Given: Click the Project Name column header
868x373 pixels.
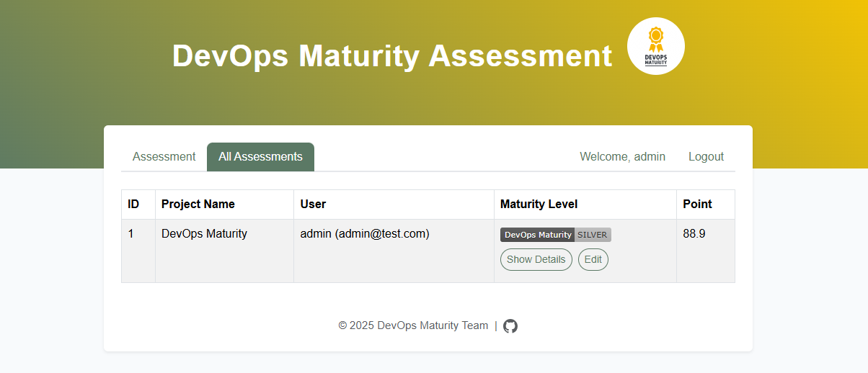Looking at the screenshot, I should click(225, 205).
